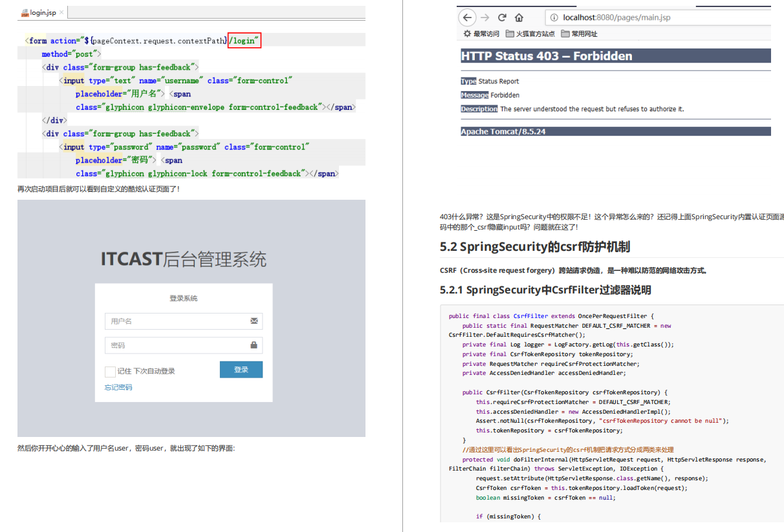The width and height of the screenshot is (784, 532).
Task: Click the Description line about refusing to authorize
Action: (572, 109)
